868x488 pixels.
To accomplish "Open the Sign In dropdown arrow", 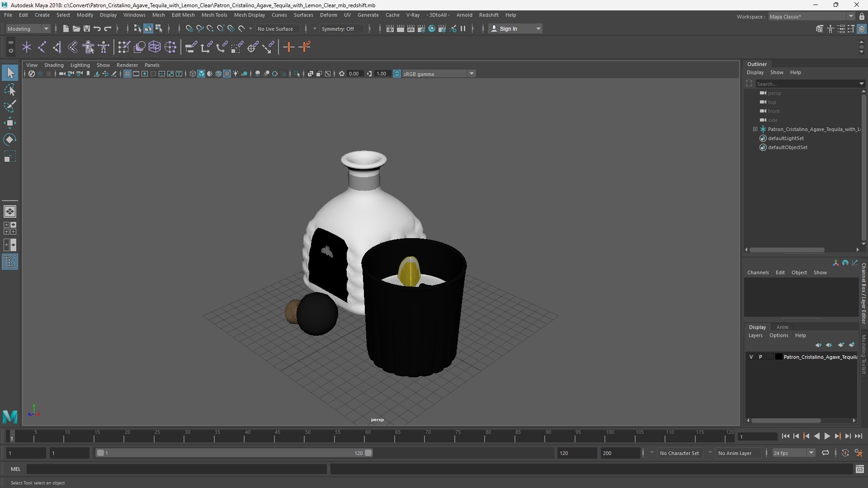I will [x=538, y=28].
